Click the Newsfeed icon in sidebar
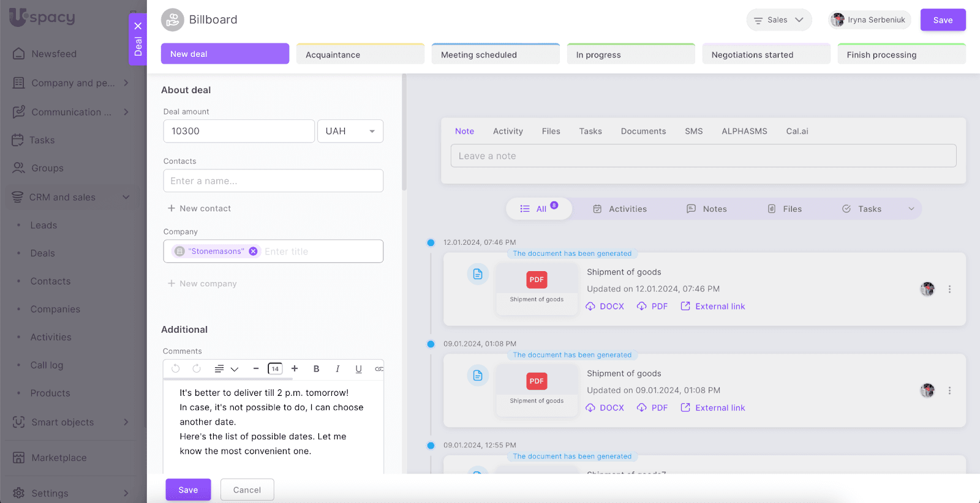Image resolution: width=980 pixels, height=503 pixels. [19, 54]
